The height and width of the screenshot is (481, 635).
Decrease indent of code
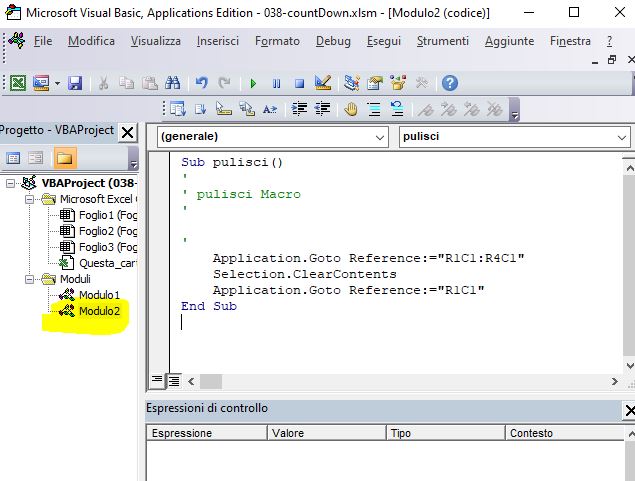pos(322,109)
